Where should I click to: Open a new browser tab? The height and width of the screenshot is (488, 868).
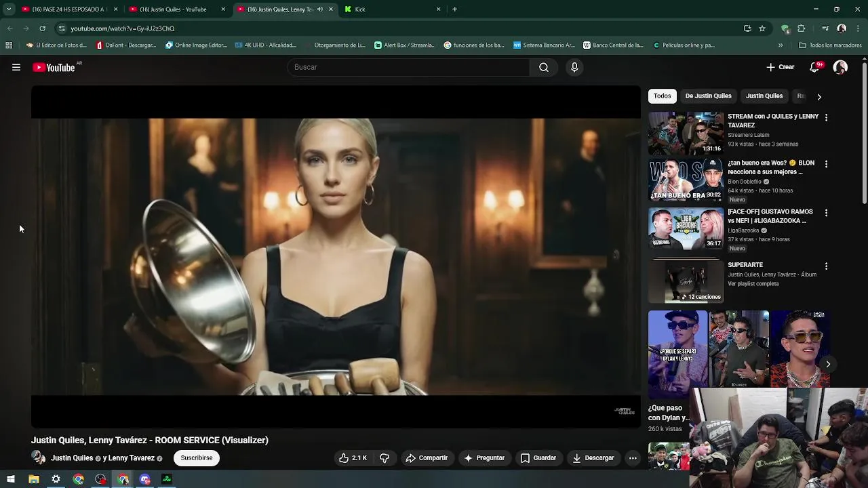(x=454, y=9)
